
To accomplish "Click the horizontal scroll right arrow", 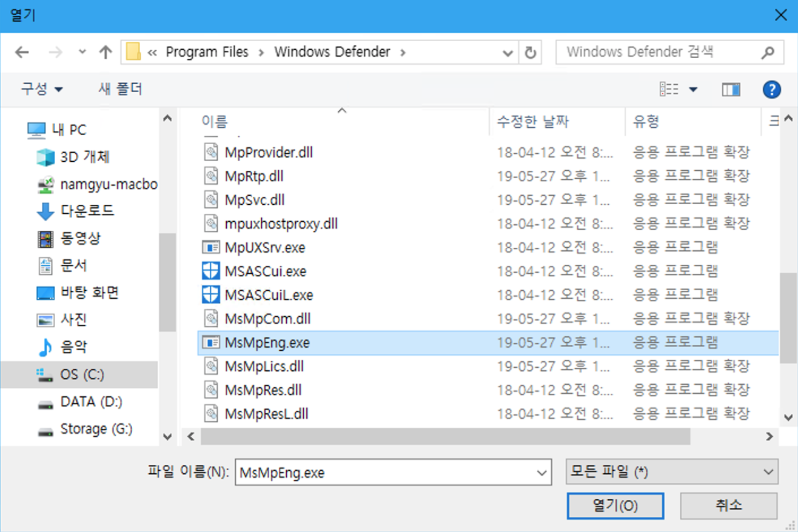I will [x=769, y=436].
